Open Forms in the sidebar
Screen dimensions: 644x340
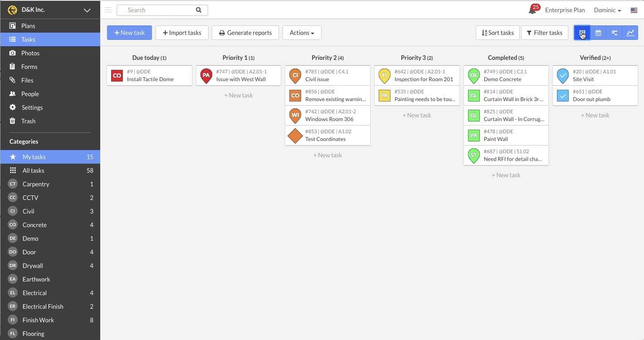click(x=50, y=67)
